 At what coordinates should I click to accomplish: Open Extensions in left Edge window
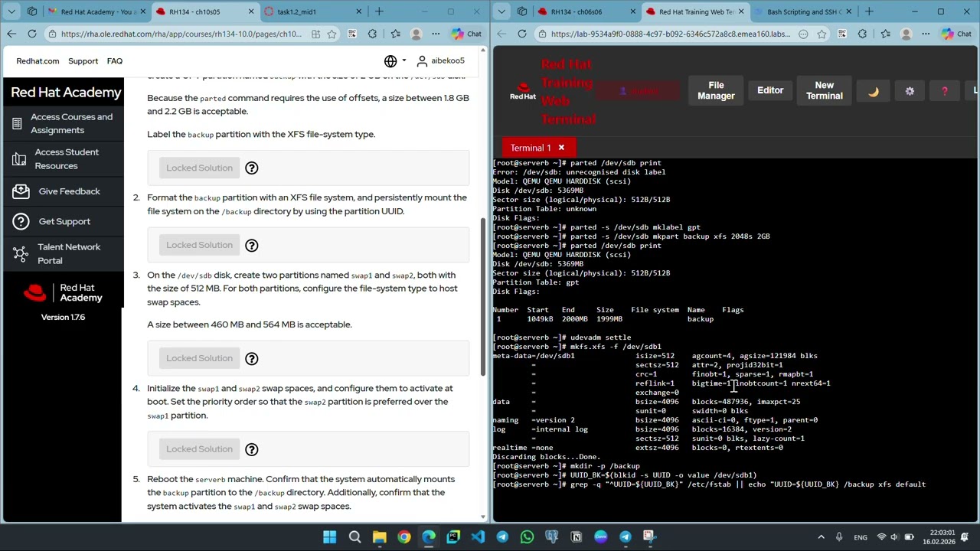pyautogui.click(x=372, y=34)
